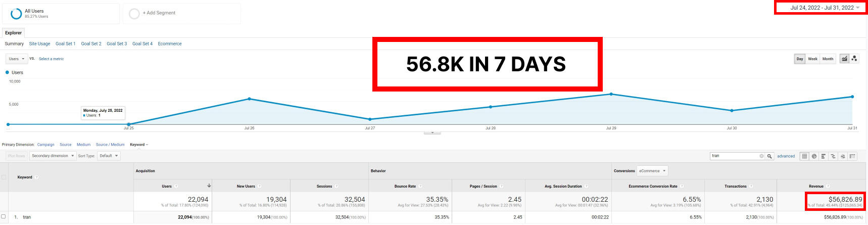Screen dimensions: 868x225
Task: Click the Plot Rows button
Action: point(16,156)
